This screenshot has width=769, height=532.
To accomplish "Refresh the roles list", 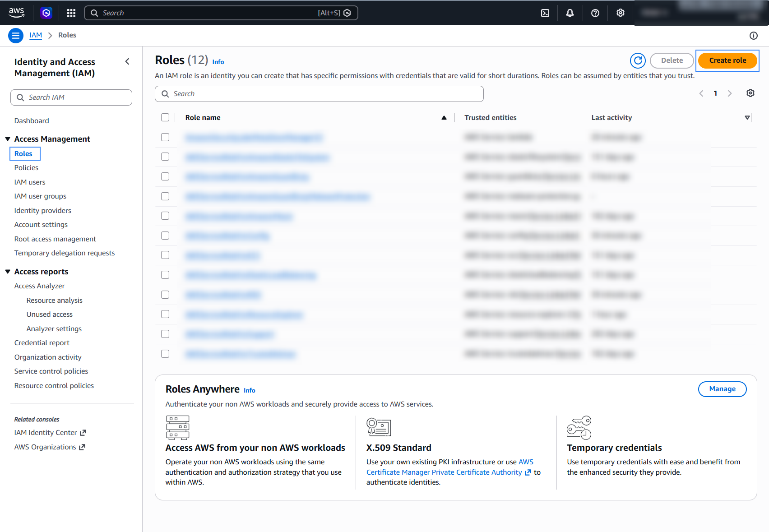I will (638, 60).
